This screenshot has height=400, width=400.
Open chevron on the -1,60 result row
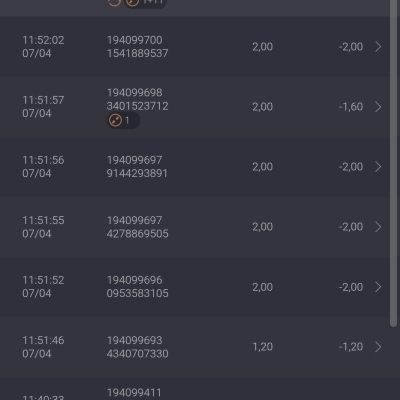coord(378,107)
